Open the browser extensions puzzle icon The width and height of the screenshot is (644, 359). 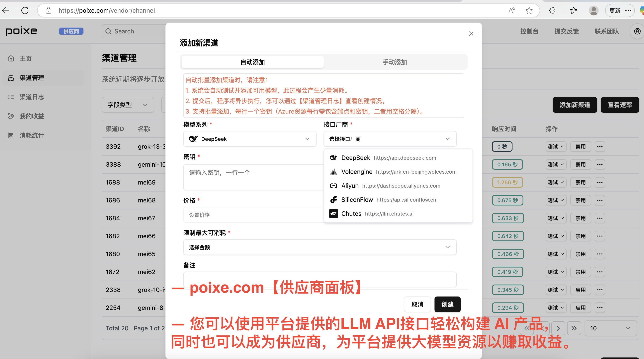pyautogui.click(x=552, y=10)
